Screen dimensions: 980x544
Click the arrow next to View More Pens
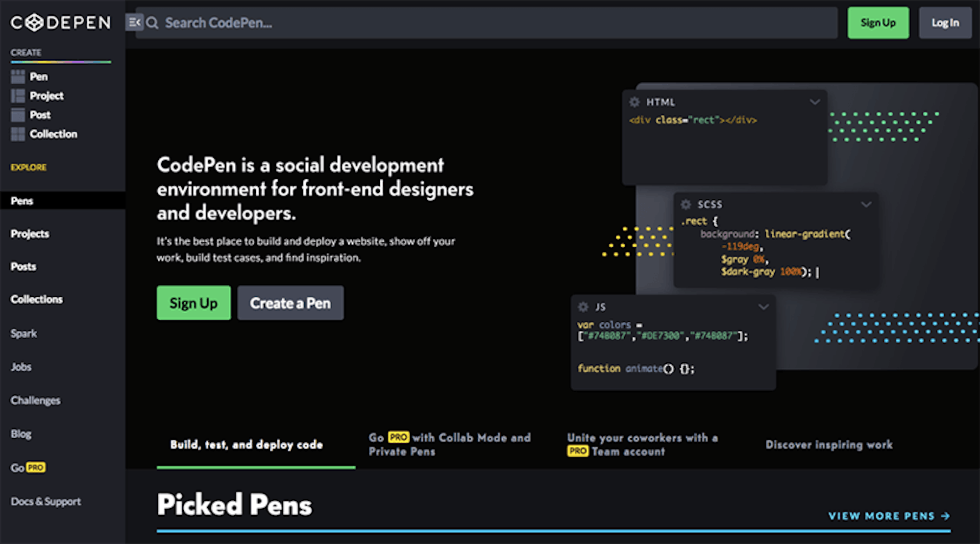coord(946,516)
